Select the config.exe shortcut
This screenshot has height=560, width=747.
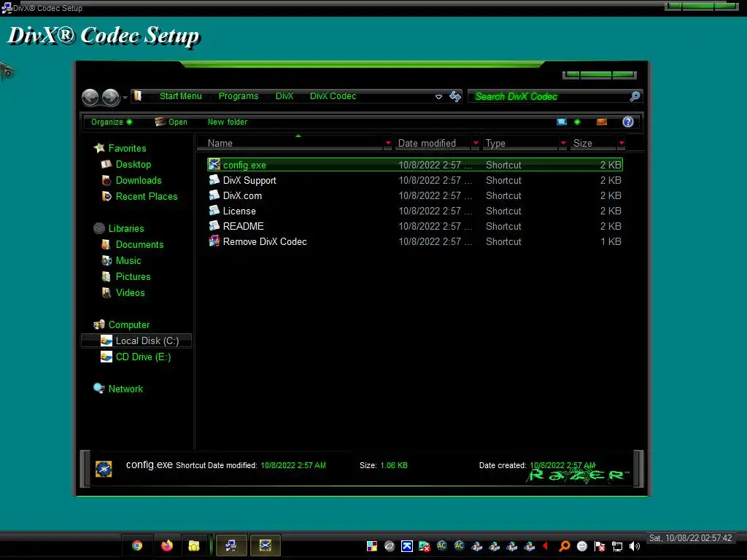415,165
